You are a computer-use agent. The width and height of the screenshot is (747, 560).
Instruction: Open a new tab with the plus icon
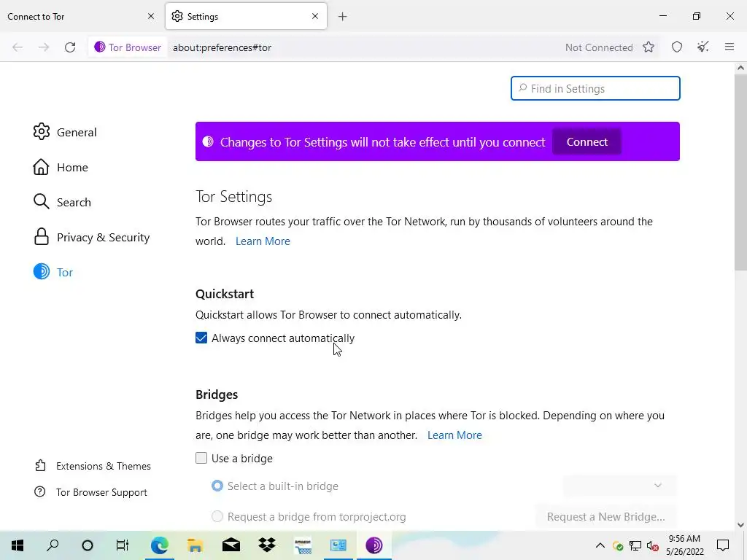click(x=343, y=17)
